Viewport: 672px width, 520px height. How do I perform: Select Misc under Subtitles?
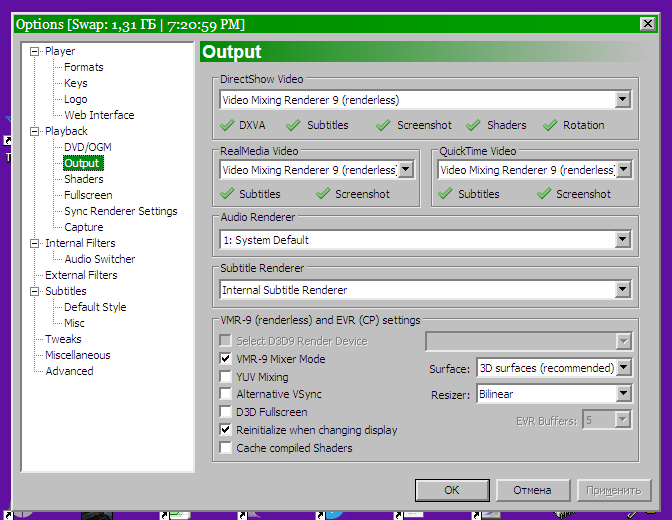[x=75, y=323]
